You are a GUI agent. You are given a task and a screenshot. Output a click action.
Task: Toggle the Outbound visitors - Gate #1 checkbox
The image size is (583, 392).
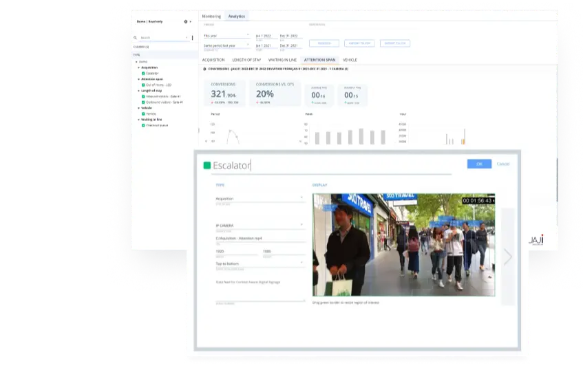coord(143,102)
